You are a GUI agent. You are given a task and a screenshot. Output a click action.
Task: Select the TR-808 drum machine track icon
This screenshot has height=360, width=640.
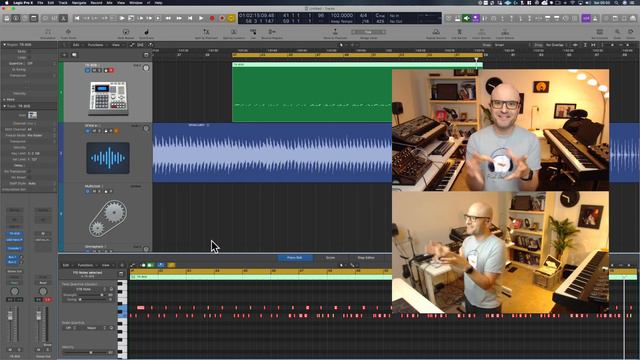click(108, 98)
